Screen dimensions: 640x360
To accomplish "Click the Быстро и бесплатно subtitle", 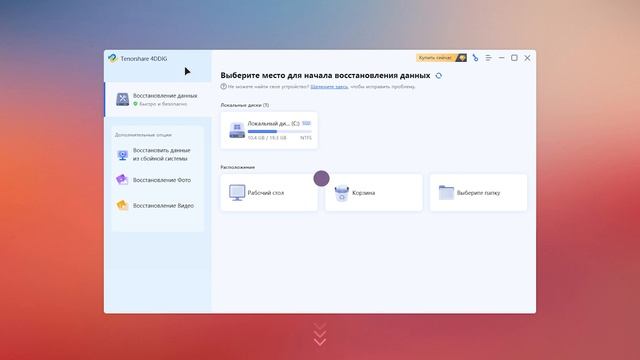I will (163, 104).
